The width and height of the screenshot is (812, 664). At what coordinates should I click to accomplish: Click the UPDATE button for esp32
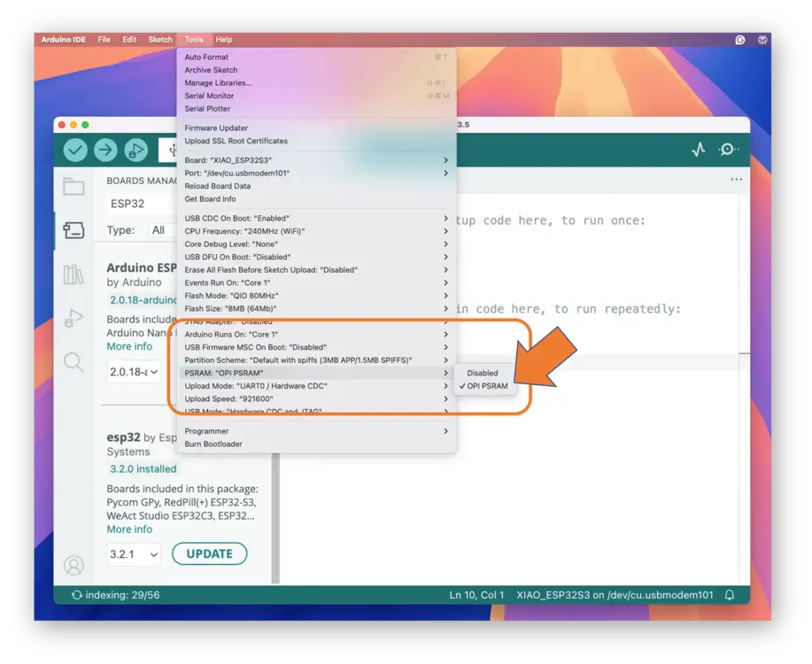(209, 554)
